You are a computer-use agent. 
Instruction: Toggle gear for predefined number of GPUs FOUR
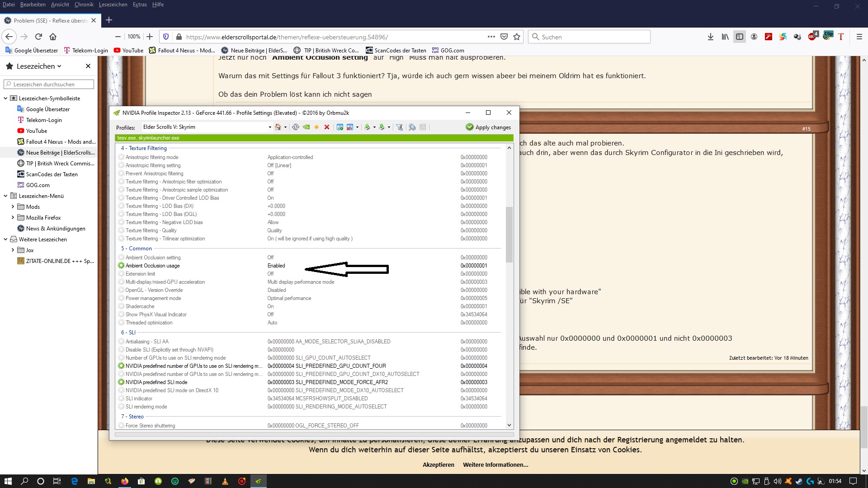(x=121, y=366)
